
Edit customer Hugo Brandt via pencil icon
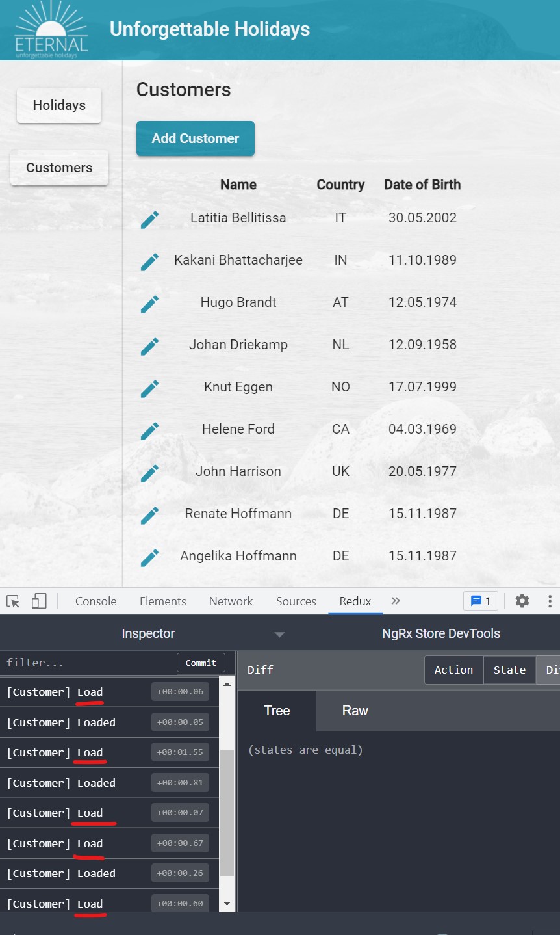click(x=149, y=304)
